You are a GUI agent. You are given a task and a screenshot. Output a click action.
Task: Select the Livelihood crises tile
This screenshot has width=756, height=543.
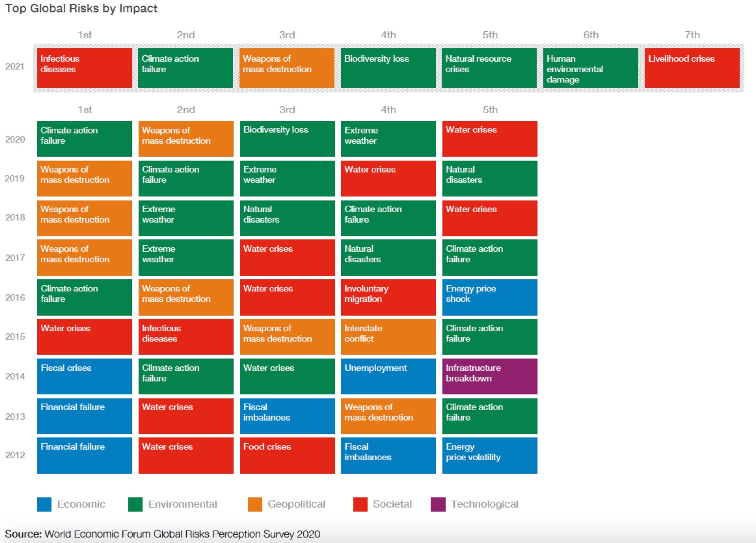click(692, 68)
